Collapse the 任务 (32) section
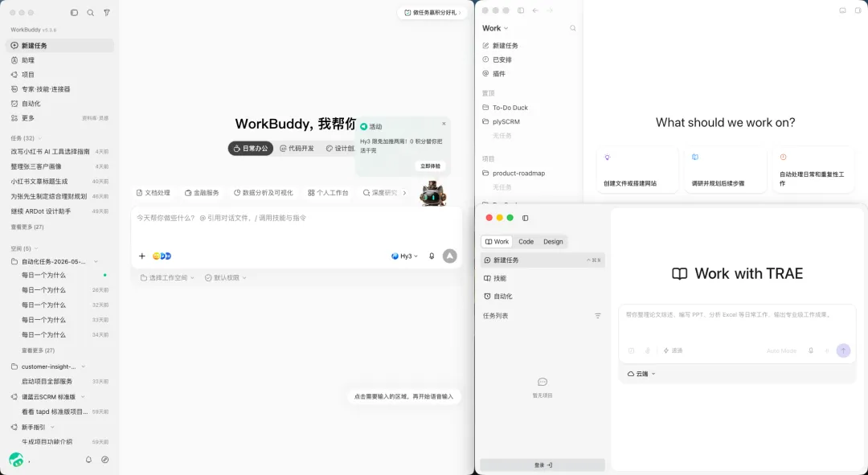This screenshot has height=475, width=868. pyautogui.click(x=40, y=138)
